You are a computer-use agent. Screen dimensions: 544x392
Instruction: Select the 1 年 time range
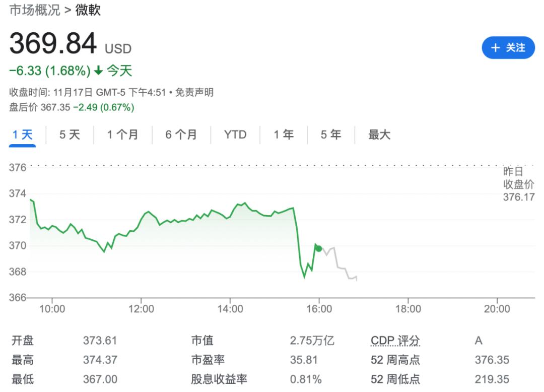point(284,135)
